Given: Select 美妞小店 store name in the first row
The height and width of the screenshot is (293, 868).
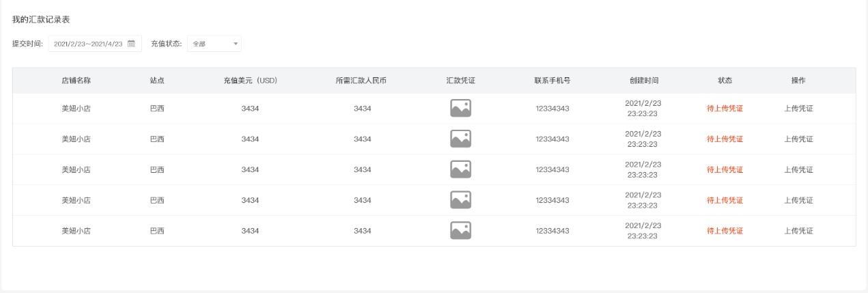Looking at the screenshot, I should pos(76,108).
